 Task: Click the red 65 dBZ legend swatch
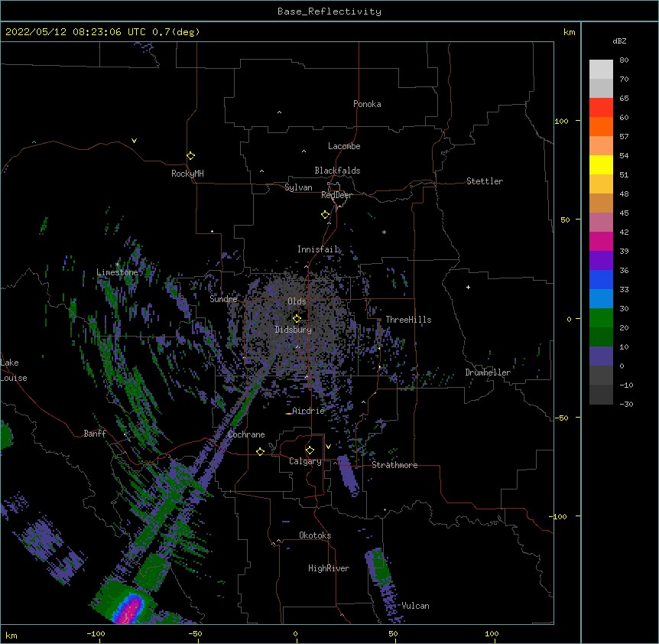(601, 108)
